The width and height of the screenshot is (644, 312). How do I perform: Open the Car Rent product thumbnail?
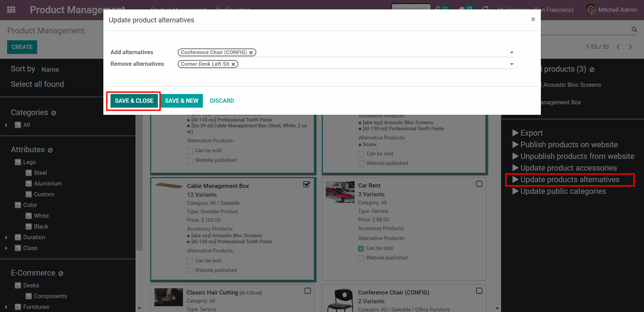pos(340,192)
